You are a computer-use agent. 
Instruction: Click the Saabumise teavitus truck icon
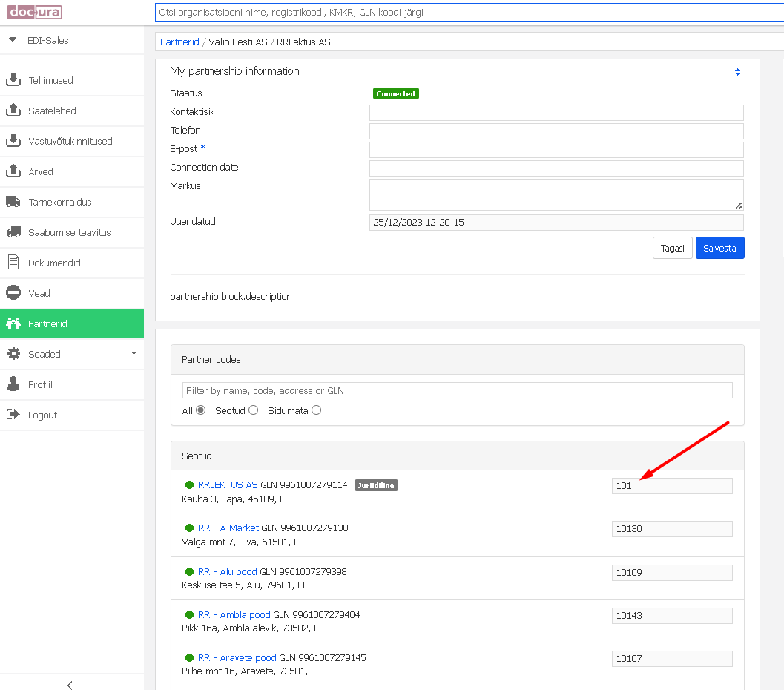pos(13,232)
